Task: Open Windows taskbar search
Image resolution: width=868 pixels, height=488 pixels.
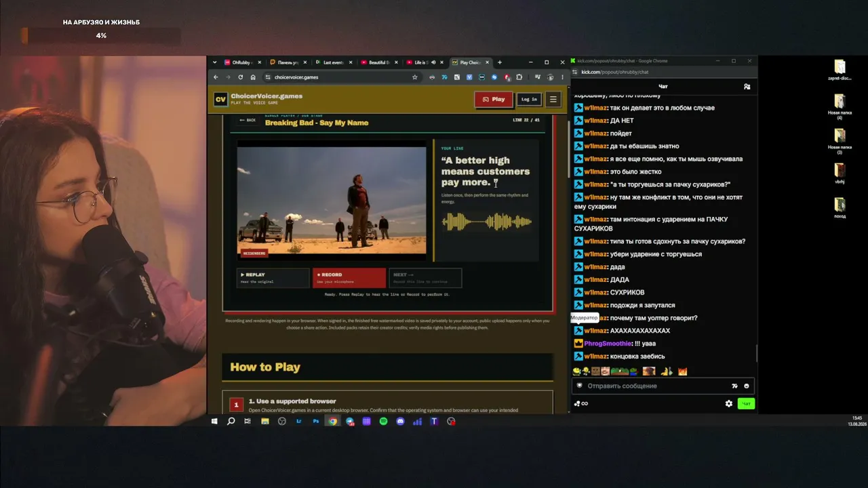Action: (231, 422)
